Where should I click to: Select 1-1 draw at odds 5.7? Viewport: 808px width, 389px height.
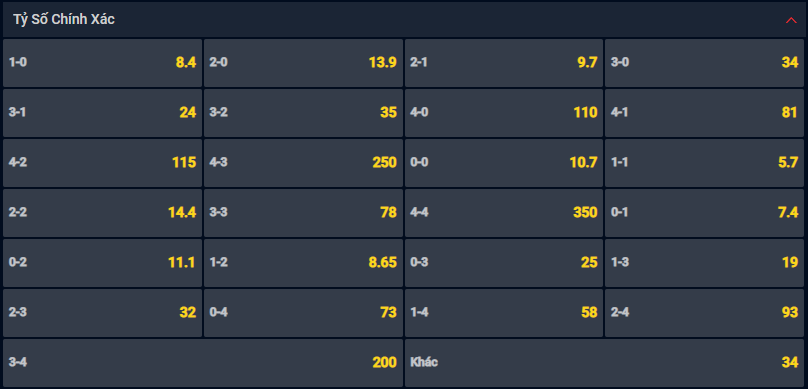point(704,163)
